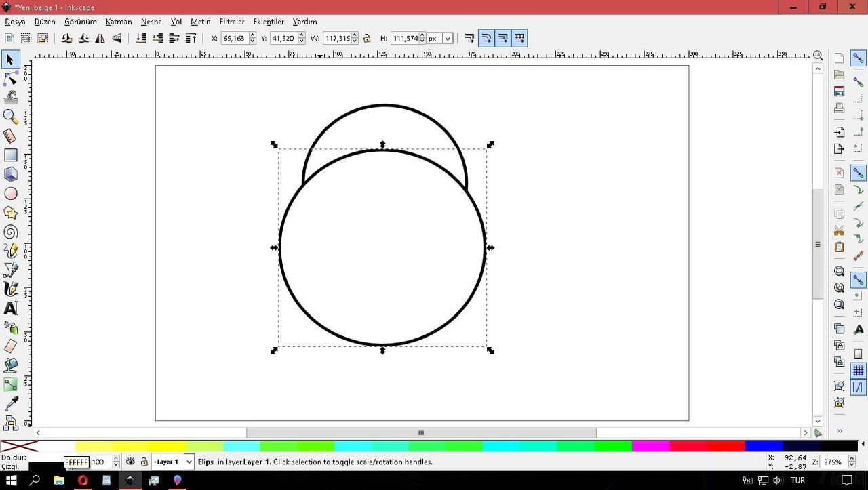868x490 pixels.
Task: Select the 3D Box tool
Action: 11,174
